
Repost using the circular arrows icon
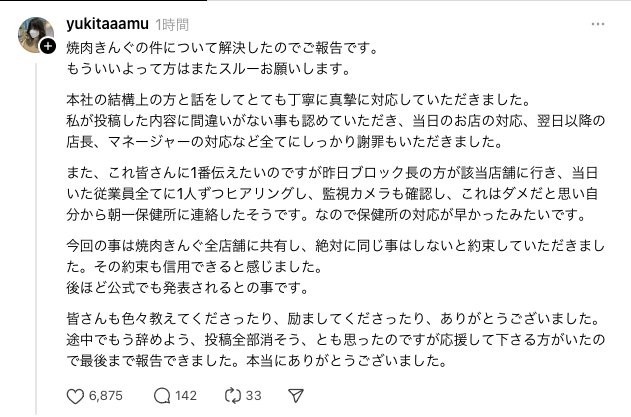point(231,395)
